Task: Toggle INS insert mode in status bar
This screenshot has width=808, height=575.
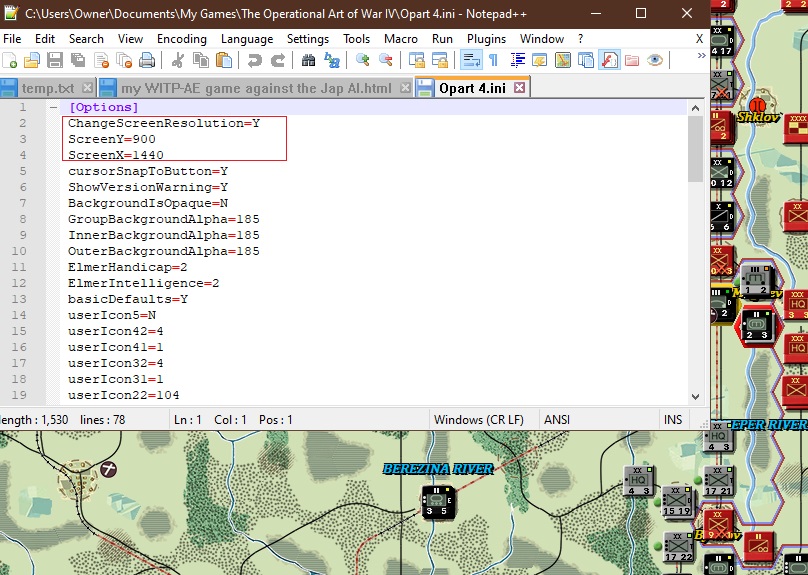Action: pos(673,420)
